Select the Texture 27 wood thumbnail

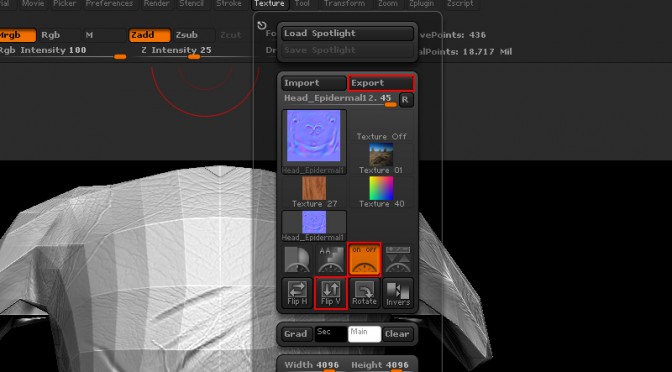[314, 192]
